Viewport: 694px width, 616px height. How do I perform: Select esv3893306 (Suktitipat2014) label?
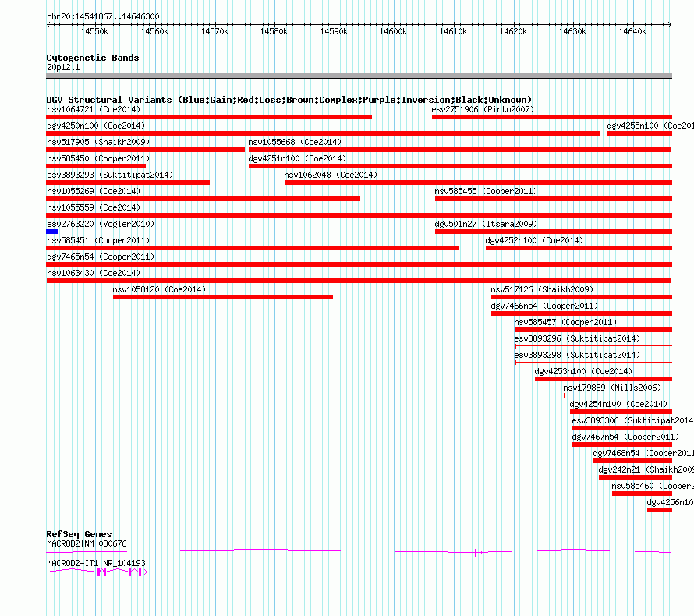point(633,420)
